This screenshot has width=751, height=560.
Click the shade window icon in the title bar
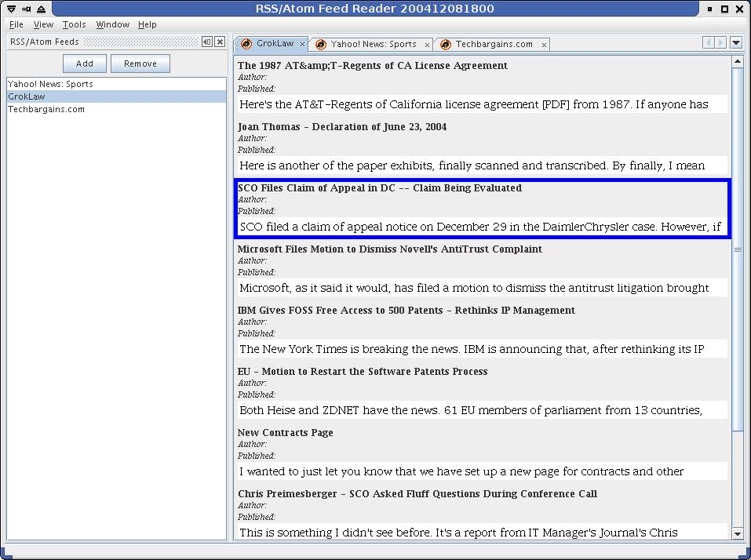point(41,9)
